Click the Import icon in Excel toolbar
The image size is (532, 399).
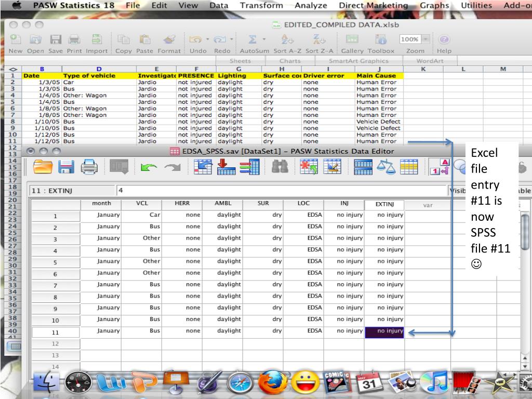[x=97, y=39]
